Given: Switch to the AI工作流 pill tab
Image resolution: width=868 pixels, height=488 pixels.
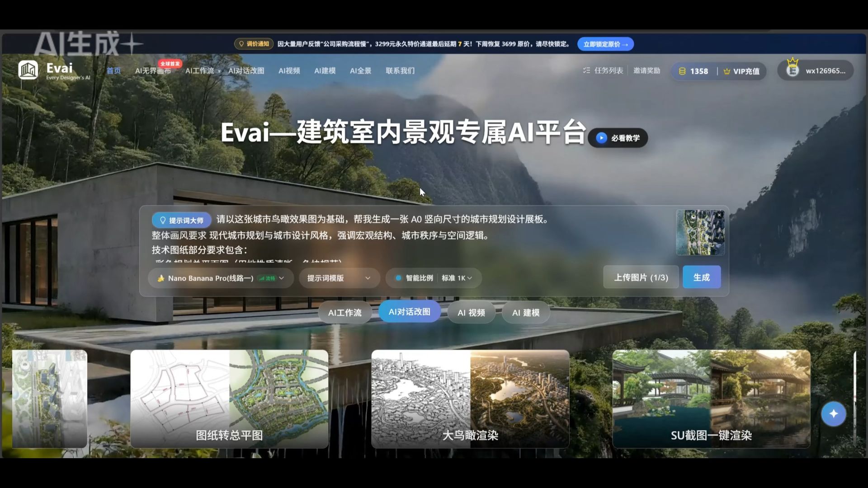Looking at the screenshot, I should coord(344,313).
